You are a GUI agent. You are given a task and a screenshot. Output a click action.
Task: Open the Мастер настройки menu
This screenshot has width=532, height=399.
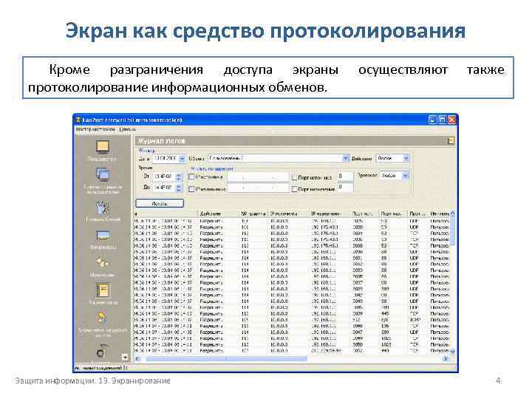95,129
